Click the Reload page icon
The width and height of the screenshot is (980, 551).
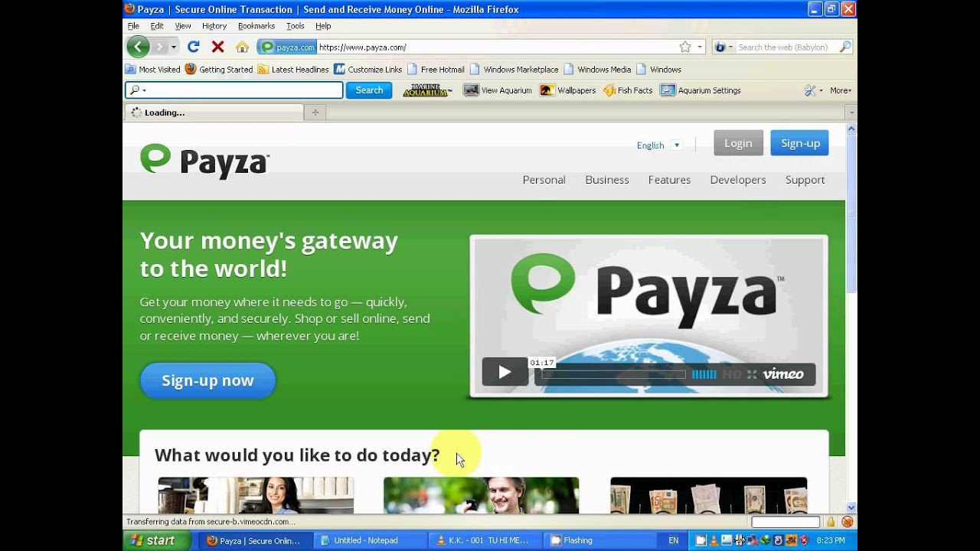(194, 47)
